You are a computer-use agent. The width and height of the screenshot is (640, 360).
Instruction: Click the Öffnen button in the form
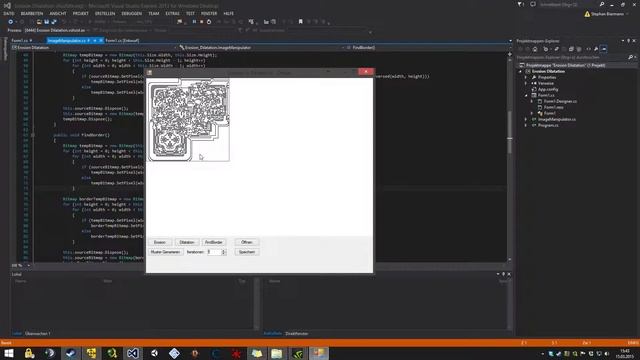[247, 242]
